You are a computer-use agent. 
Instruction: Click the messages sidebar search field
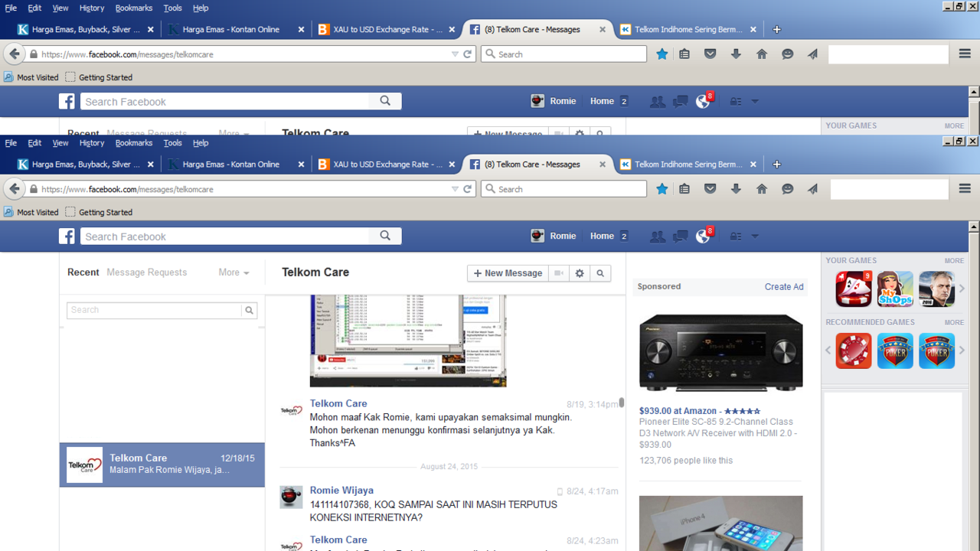pyautogui.click(x=155, y=310)
